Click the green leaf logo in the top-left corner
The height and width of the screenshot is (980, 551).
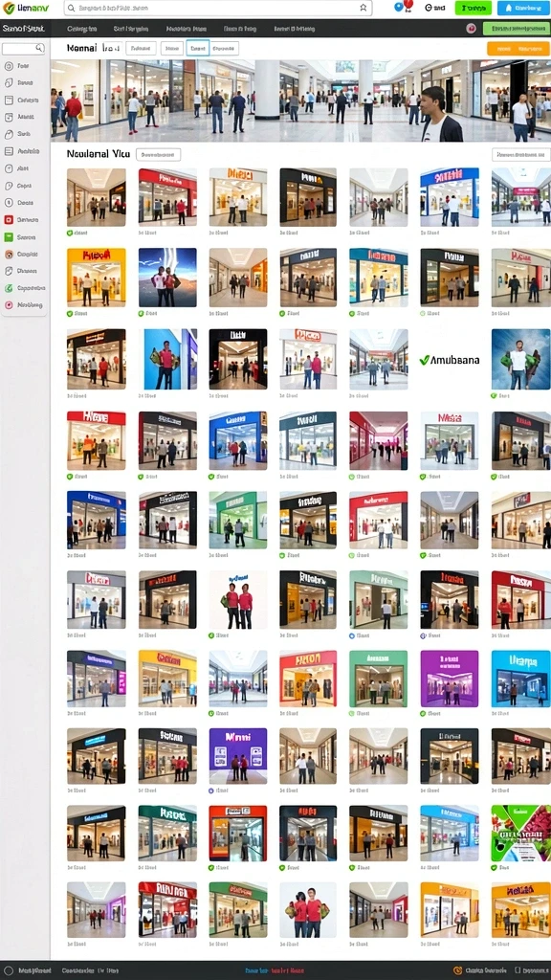point(8,8)
